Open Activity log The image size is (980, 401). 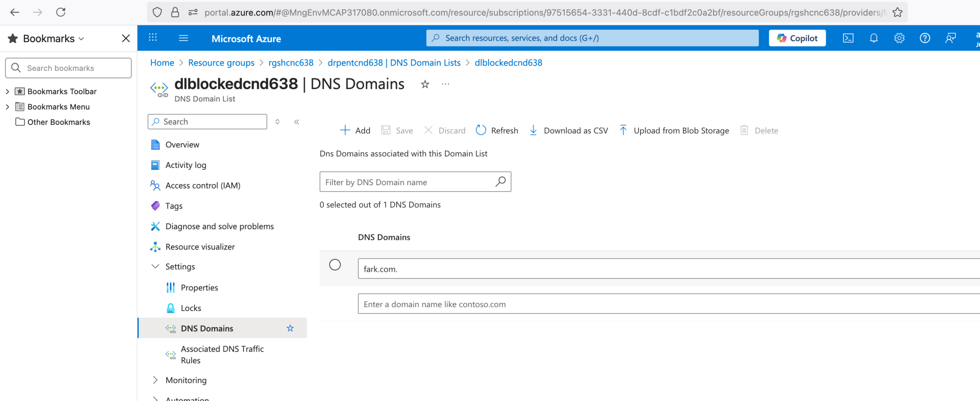click(x=186, y=165)
